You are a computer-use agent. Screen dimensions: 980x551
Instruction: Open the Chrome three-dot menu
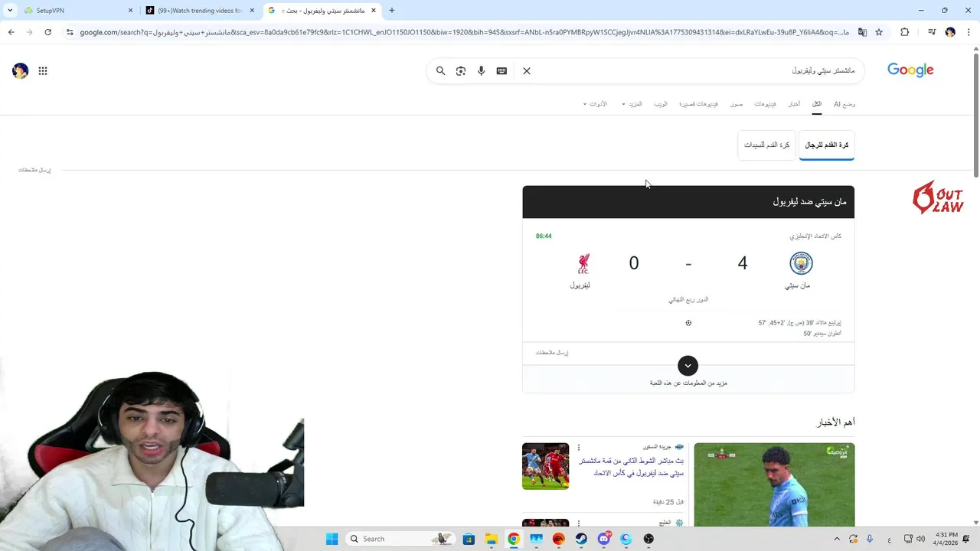point(968,32)
